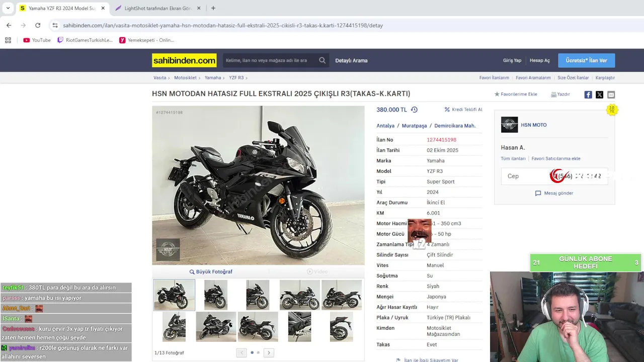Open Detaylı Arama
The height and width of the screenshot is (362, 644).
[351, 60]
